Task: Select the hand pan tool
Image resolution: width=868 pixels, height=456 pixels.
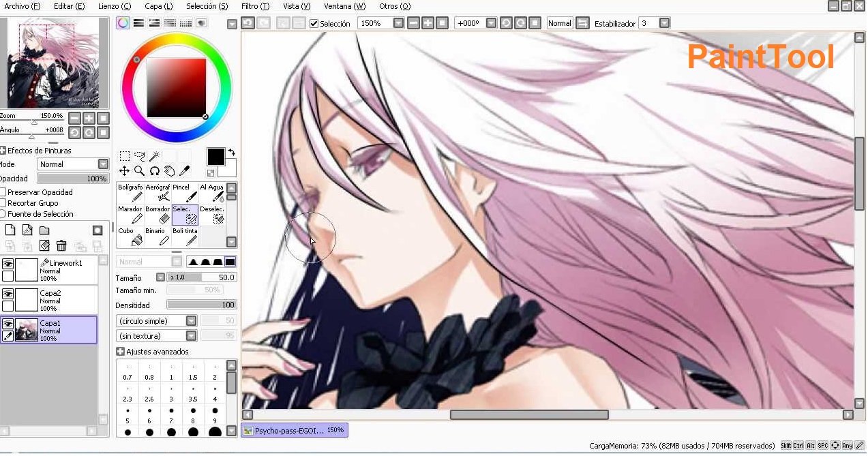Action: 169,170
